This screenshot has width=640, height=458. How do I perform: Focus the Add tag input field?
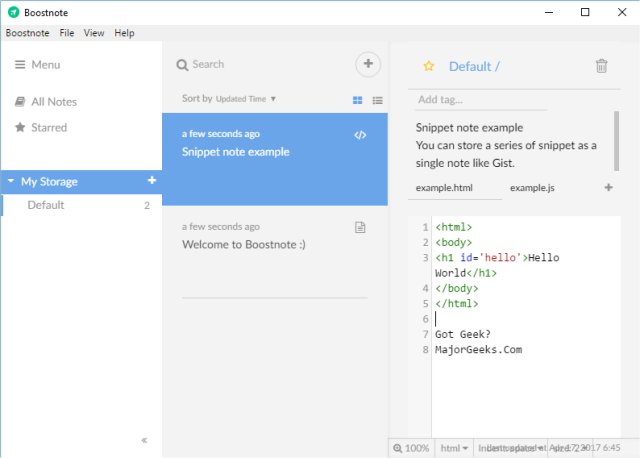coord(480,100)
